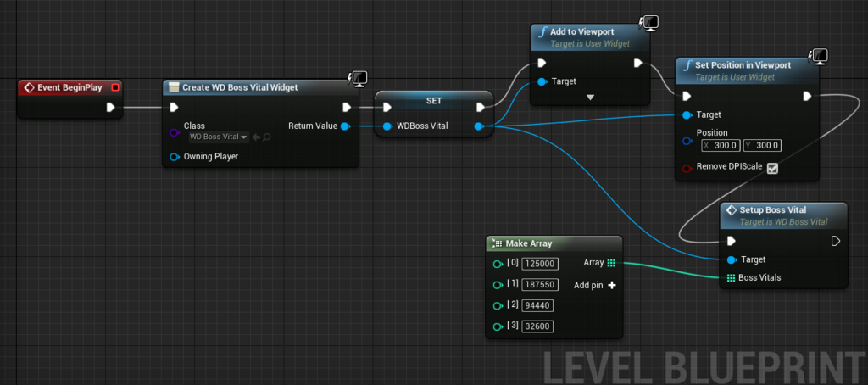Screen dimensions: 868x385
Task: Select the SET node header
Action: 433,101
